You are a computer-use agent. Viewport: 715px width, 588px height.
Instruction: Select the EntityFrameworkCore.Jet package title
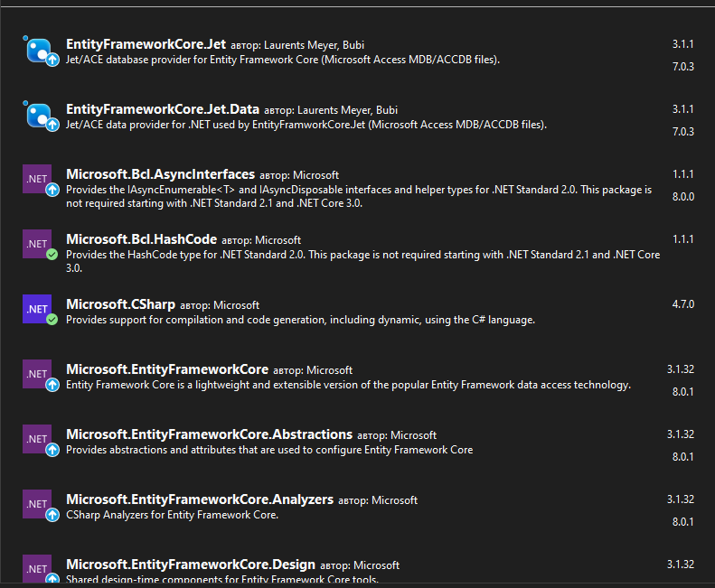click(146, 44)
